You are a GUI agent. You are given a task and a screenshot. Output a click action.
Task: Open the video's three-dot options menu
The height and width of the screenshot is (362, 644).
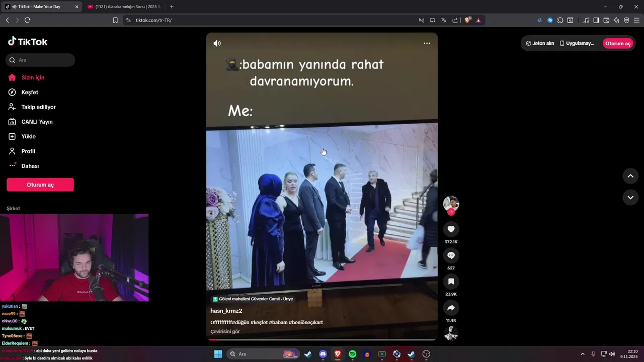tap(427, 43)
